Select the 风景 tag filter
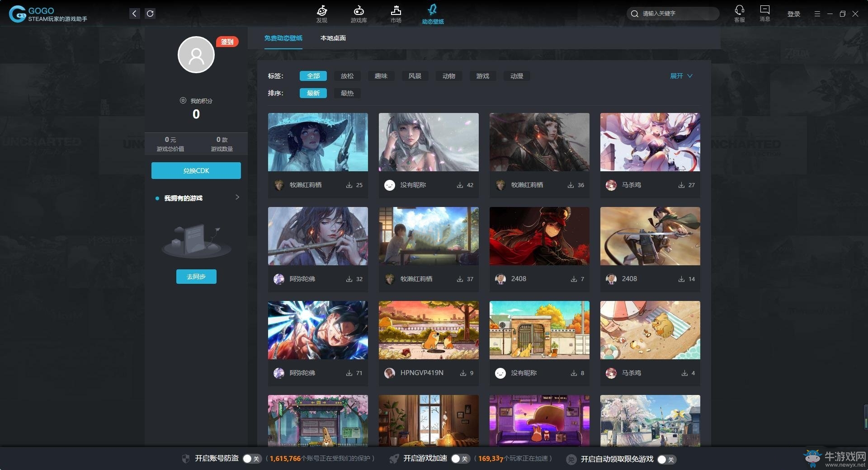Image resolution: width=868 pixels, height=470 pixels. tap(415, 76)
